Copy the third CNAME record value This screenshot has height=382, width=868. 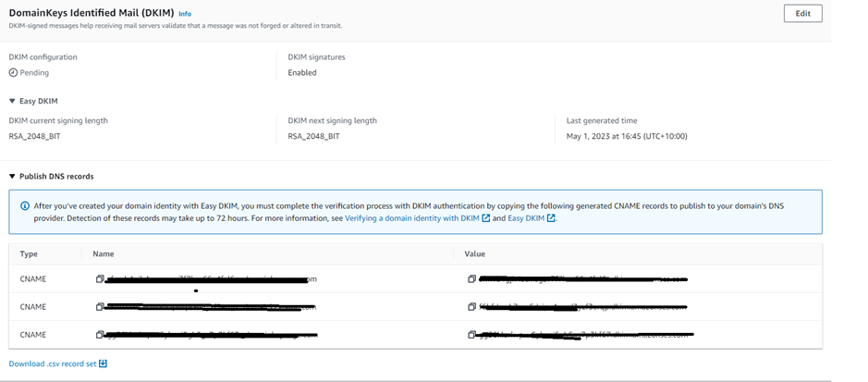click(472, 335)
